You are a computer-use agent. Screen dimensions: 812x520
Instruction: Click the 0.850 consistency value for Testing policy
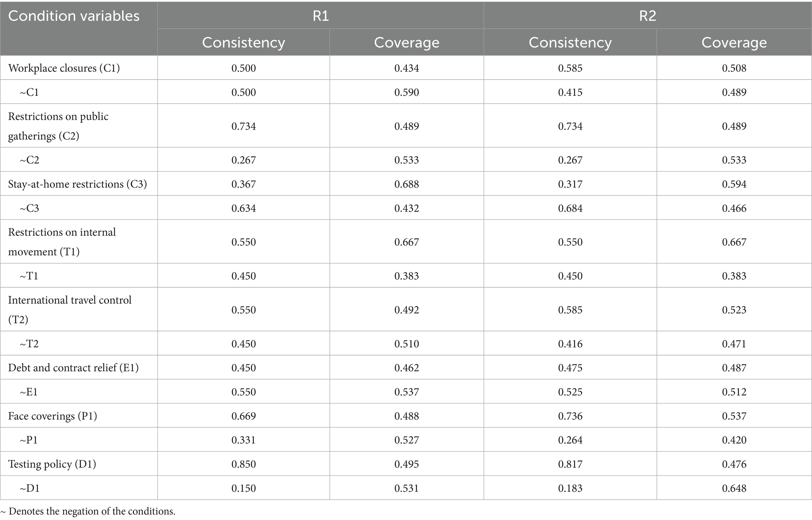[243, 464]
